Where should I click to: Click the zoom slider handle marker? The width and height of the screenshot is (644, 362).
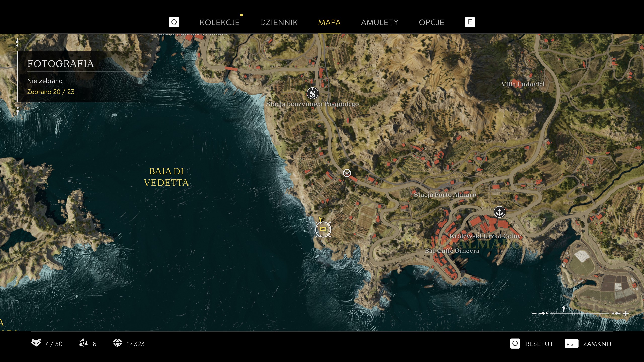(x=564, y=309)
